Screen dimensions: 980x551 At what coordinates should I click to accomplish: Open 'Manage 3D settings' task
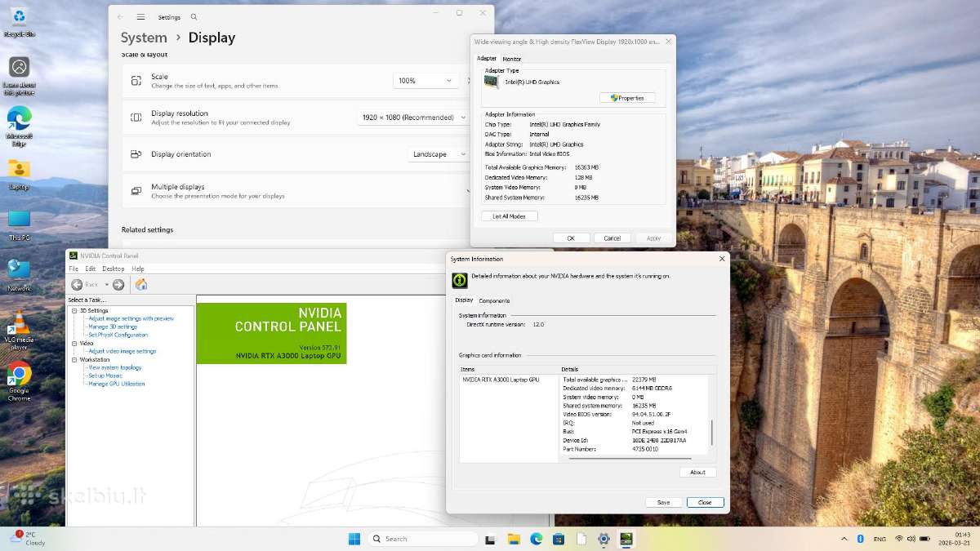[113, 327]
